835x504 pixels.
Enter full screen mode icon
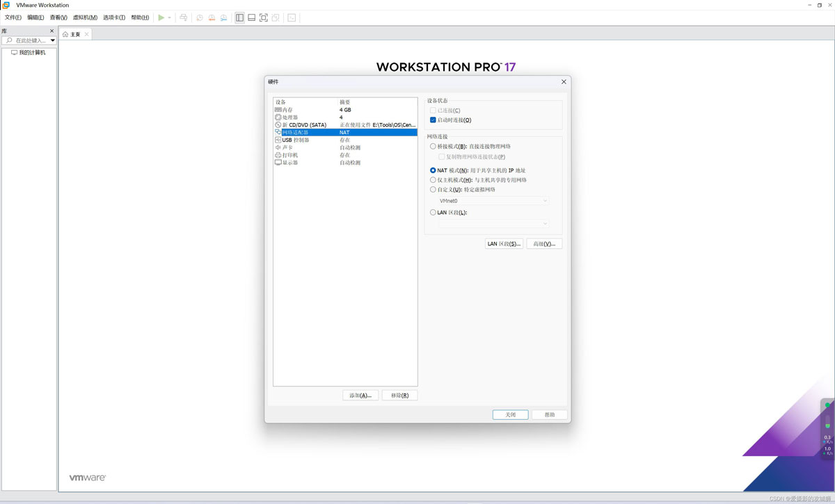[263, 17]
